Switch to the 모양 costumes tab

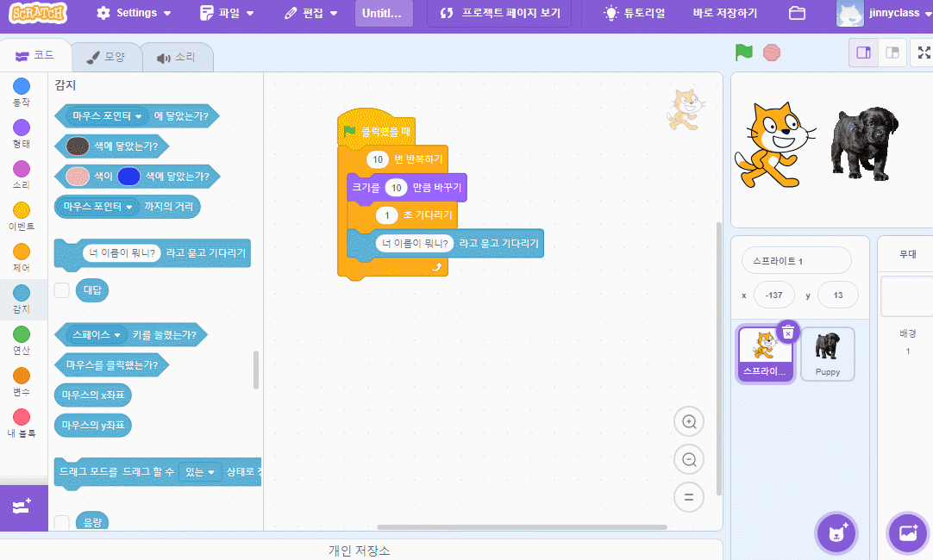pyautogui.click(x=106, y=57)
